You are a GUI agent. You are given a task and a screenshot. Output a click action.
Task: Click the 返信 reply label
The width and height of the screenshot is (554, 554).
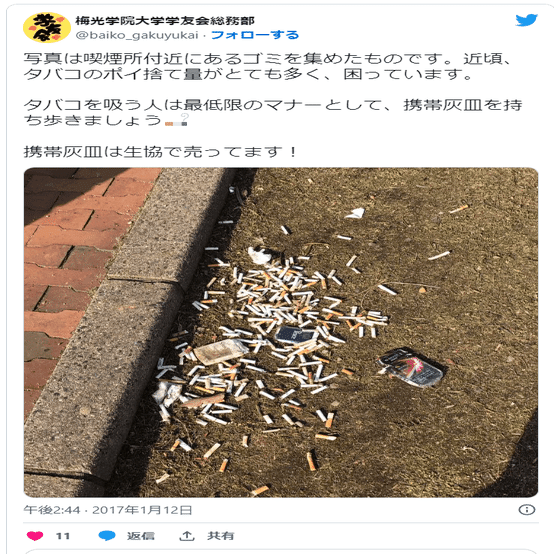coord(141,536)
